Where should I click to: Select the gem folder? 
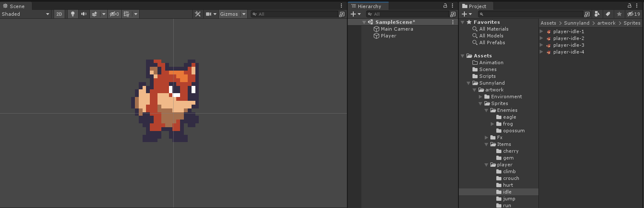(505, 158)
